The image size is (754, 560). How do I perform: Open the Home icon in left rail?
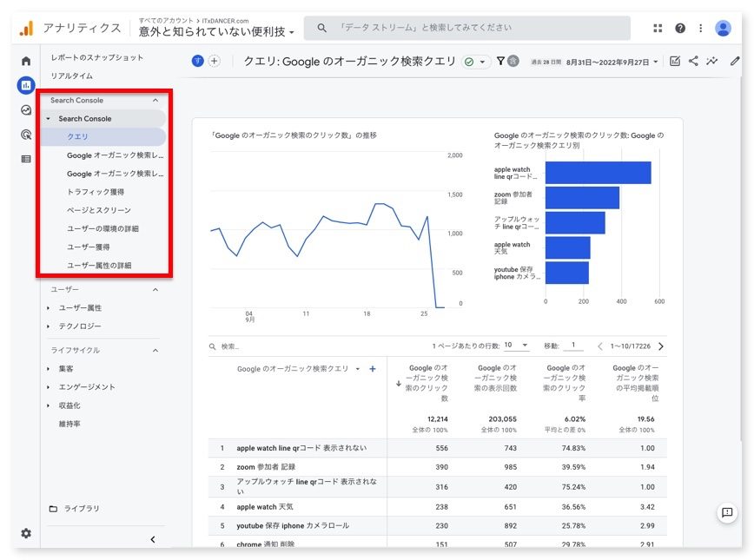[26, 62]
